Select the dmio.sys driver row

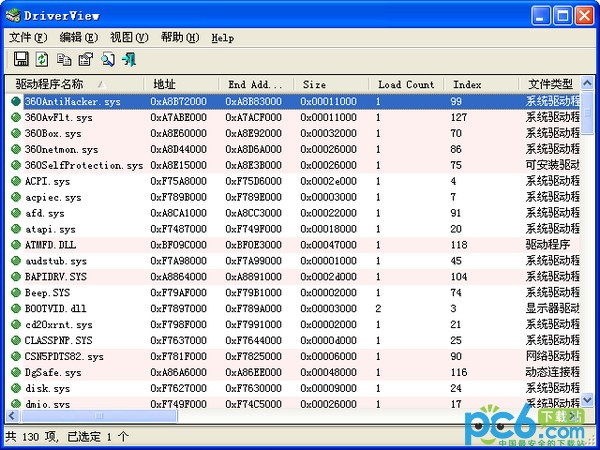pyautogui.click(x=293, y=403)
